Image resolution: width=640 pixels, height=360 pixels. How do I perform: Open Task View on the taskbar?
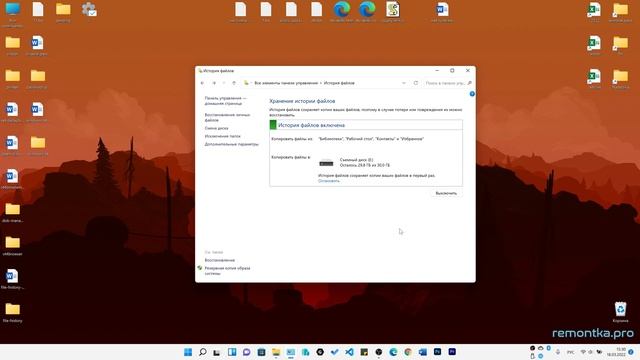(217, 352)
